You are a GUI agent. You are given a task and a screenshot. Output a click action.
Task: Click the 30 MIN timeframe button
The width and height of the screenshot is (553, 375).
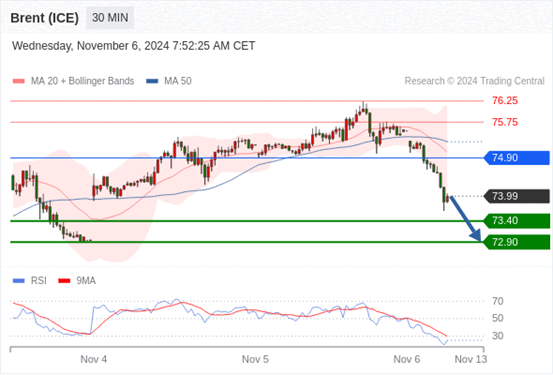tap(110, 18)
